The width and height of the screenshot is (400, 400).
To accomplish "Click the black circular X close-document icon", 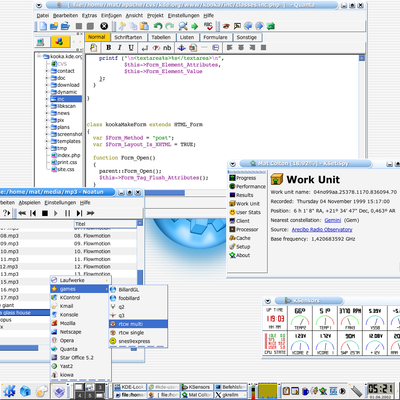I will point(104,26).
